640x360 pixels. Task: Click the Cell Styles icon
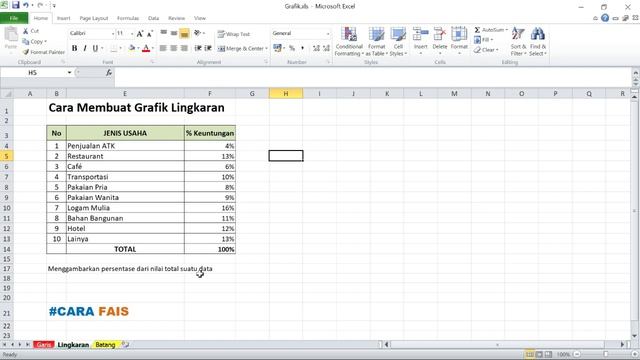[398, 34]
